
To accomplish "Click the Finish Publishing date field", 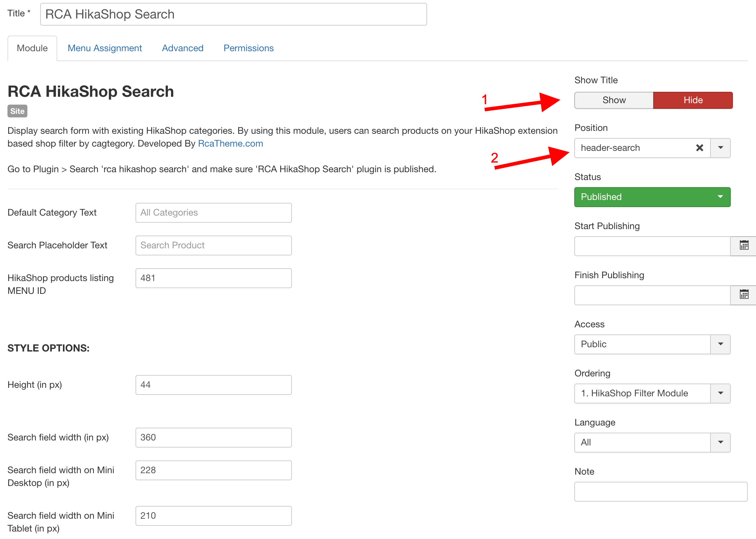I will coord(652,295).
